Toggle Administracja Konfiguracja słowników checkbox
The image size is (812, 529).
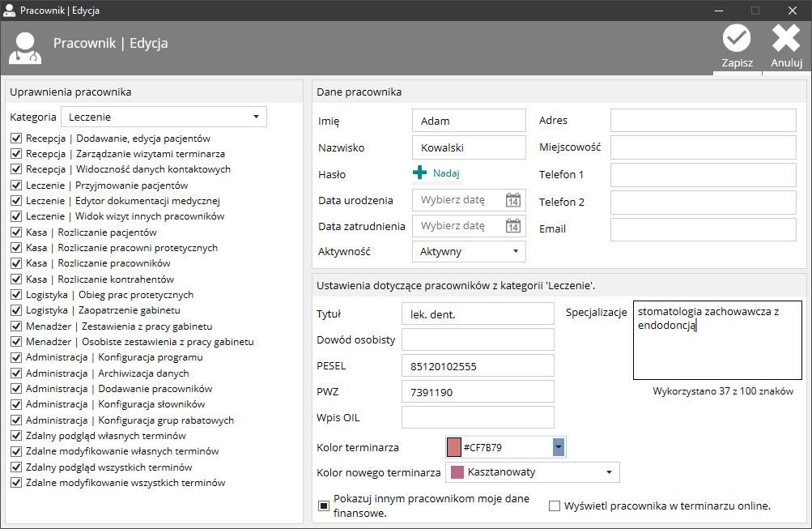click(x=16, y=405)
